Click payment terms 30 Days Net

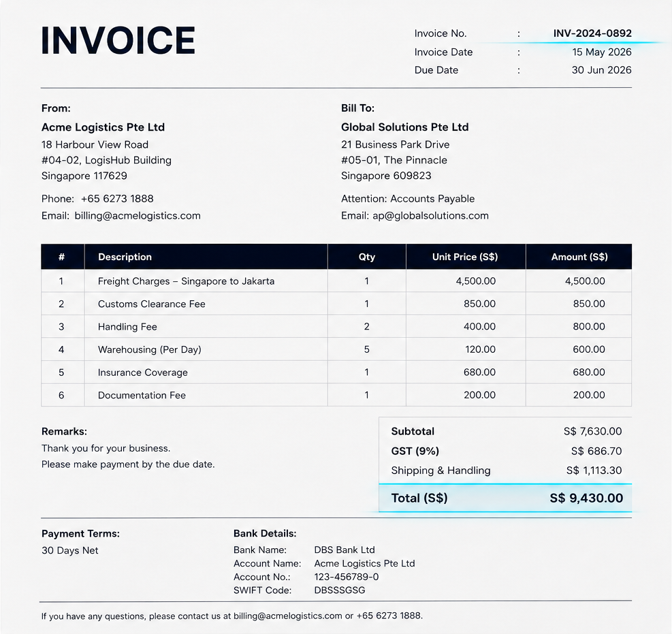70,550
